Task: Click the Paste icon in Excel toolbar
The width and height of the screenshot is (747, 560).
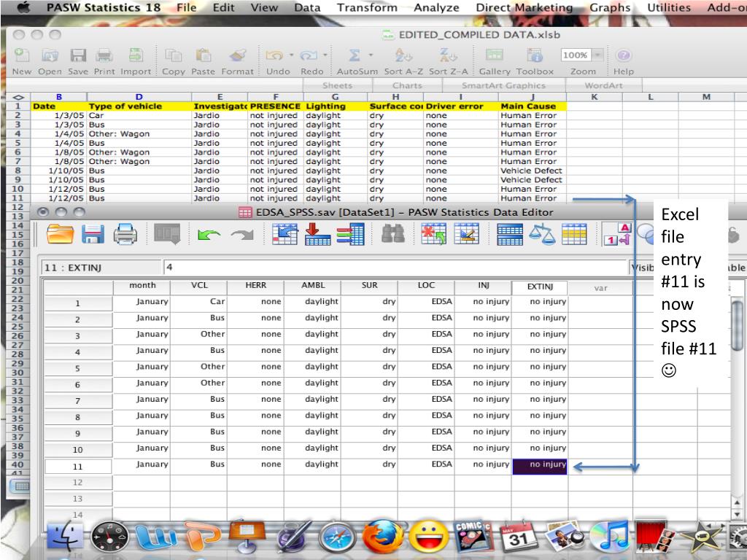Action: (203, 55)
